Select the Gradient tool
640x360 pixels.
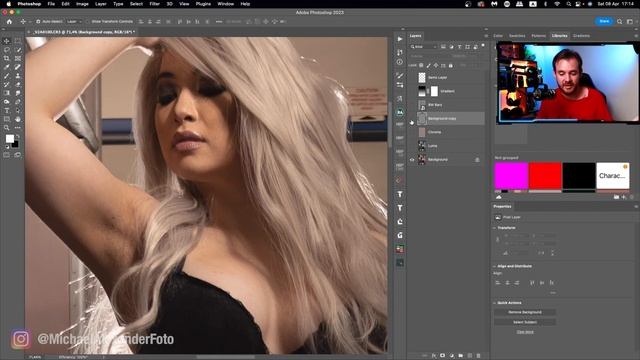[7, 93]
